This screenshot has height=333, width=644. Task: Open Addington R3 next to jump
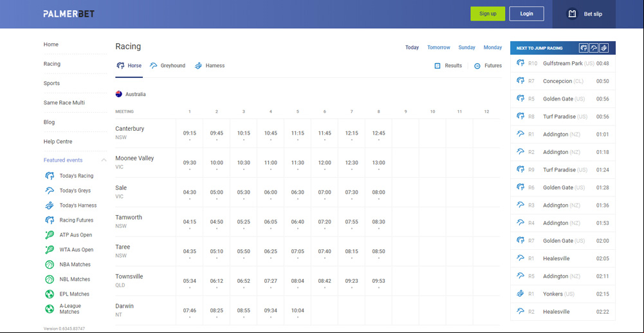pos(563,205)
